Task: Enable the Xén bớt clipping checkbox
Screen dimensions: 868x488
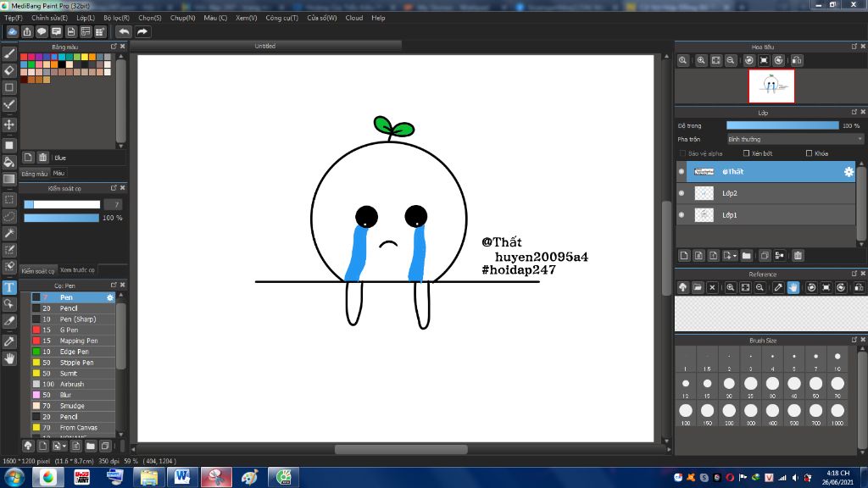Action: (746, 153)
